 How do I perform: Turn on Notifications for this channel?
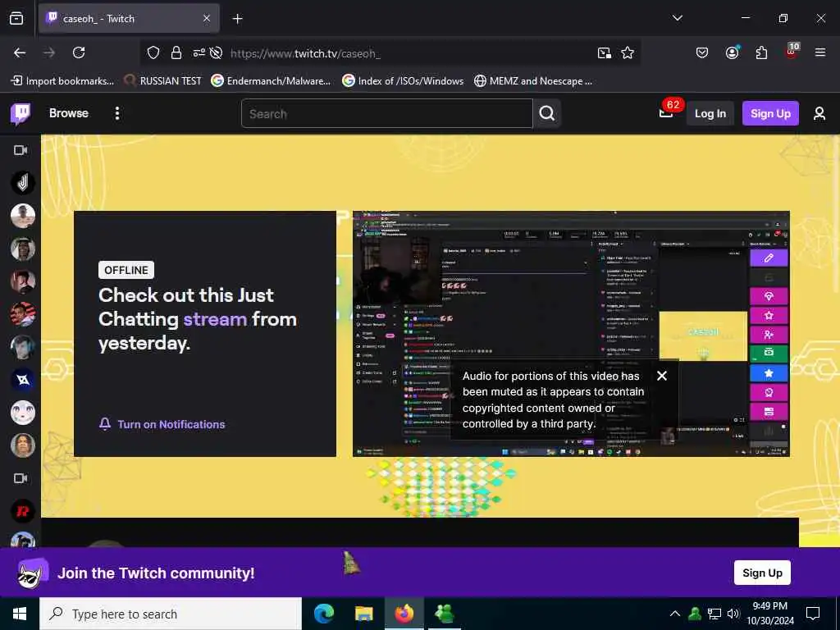pos(162,424)
